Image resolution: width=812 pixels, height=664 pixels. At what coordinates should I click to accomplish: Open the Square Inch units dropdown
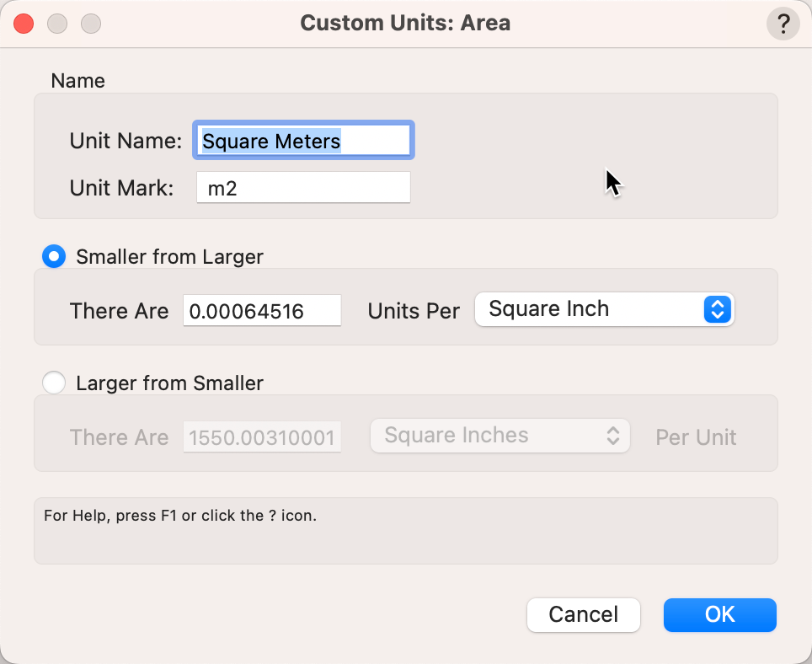point(604,309)
